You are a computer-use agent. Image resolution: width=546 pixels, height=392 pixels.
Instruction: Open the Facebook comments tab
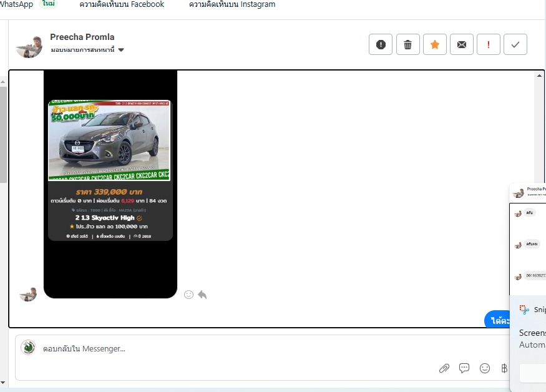click(122, 4)
